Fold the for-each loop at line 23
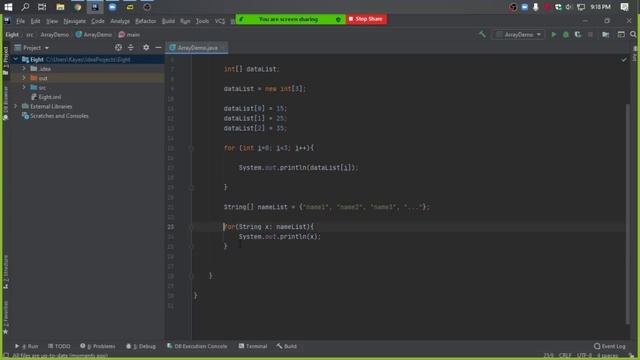 191,227
